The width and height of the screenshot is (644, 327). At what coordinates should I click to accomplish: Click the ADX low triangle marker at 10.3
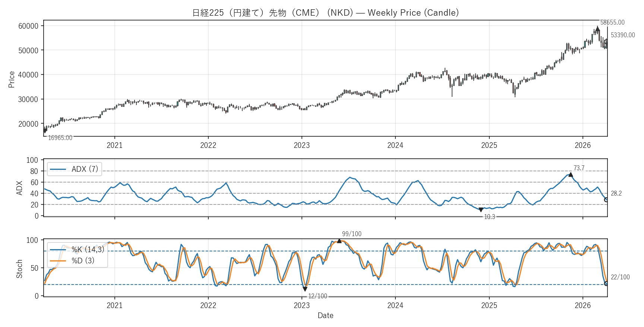(481, 210)
